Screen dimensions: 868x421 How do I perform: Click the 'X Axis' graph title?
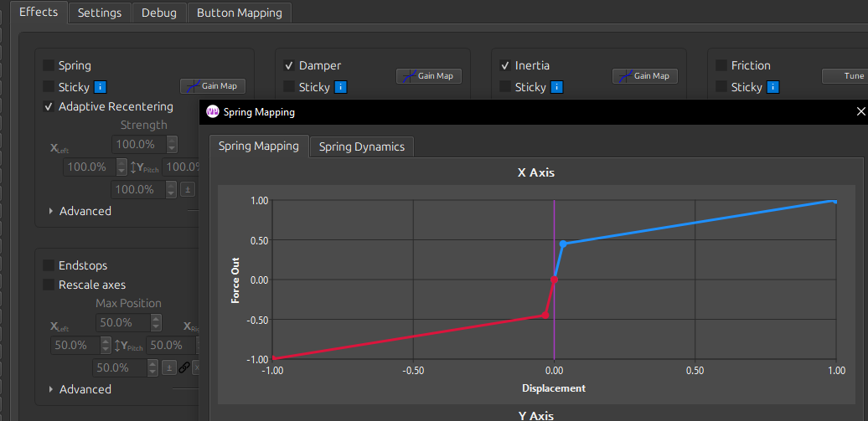(x=536, y=172)
